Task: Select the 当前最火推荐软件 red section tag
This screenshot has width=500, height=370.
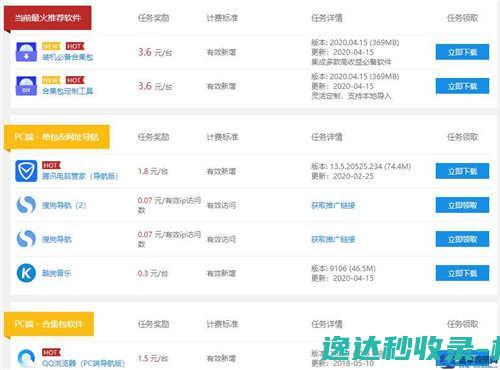Action: coord(48,18)
